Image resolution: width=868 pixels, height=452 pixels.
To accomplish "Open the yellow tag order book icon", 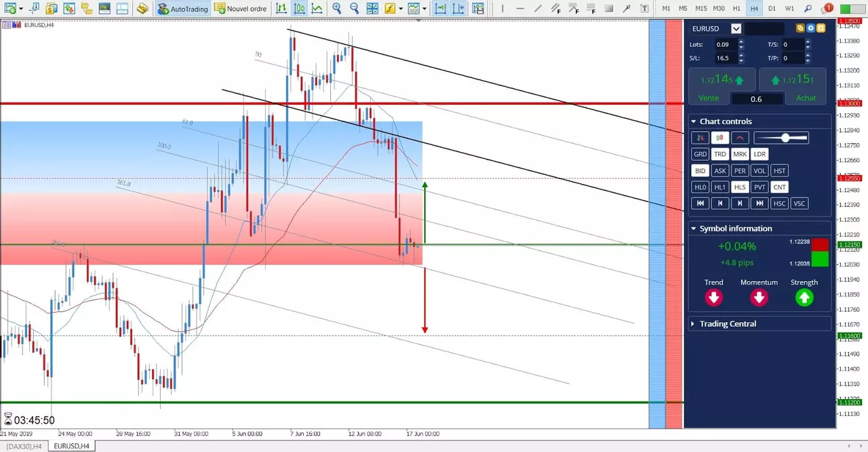I will 142,8.
